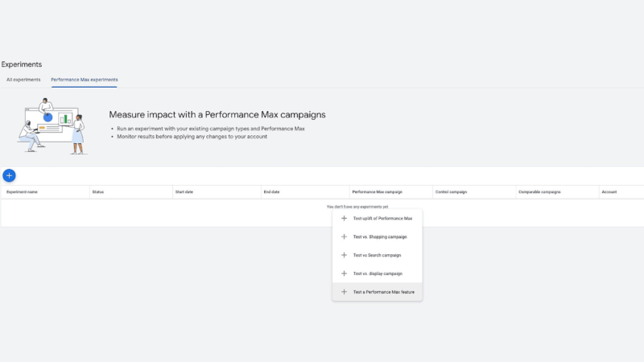Click the Monitor results bullet text
This screenshot has height=362, width=644.
pyautogui.click(x=192, y=137)
